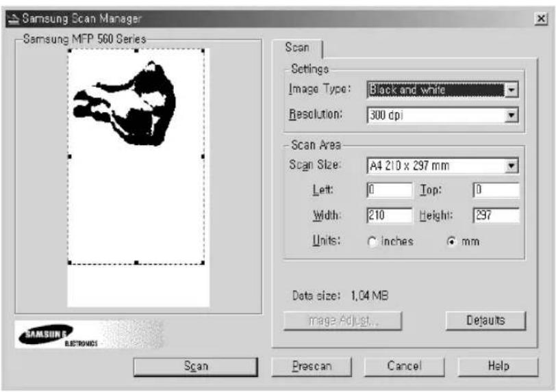Screen dimensions: 556x392
Task: Switch to the Scan tab
Action: pos(297,47)
